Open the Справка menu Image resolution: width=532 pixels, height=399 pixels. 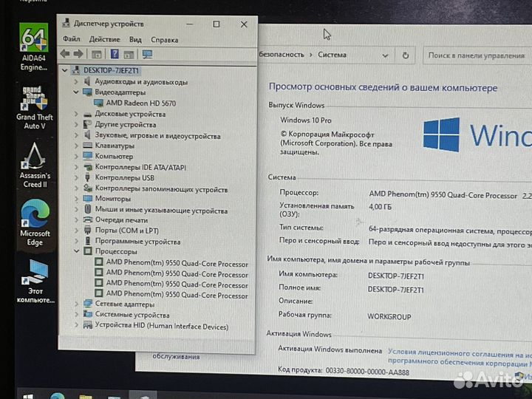pos(164,40)
